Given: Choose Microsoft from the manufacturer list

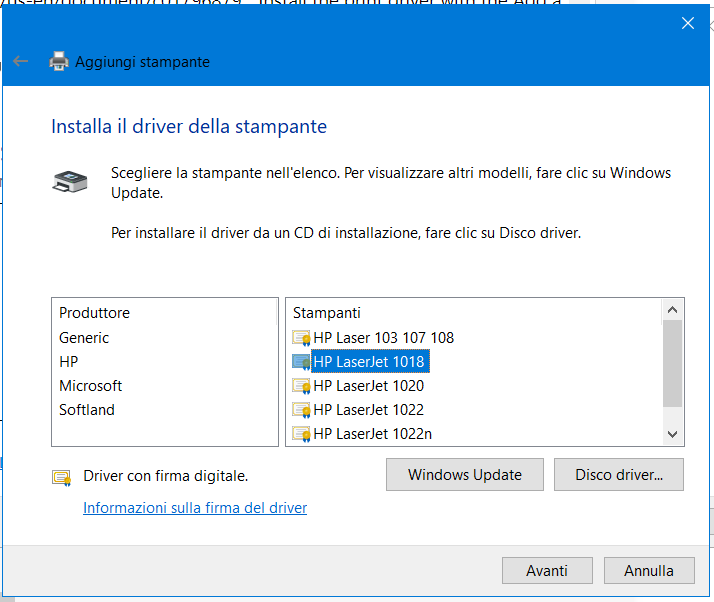Looking at the screenshot, I should 91,386.
